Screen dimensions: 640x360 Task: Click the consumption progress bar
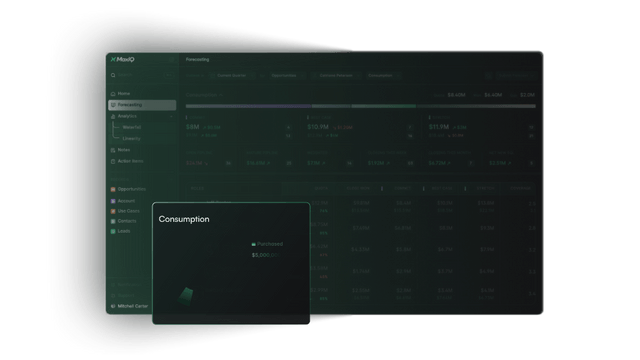(360, 106)
